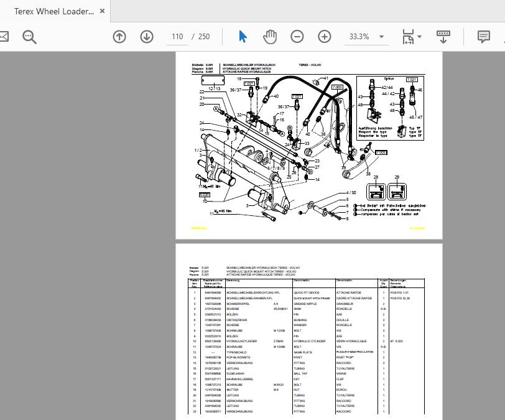This screenshot has height=420, width=505.
Task: Click the HYDRAULIC CYLINDER table row
Action: coord(306,341)
